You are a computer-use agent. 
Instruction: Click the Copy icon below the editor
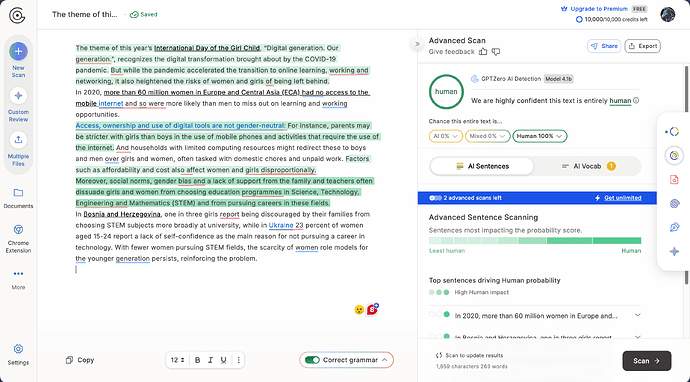[x=69, y=360]
